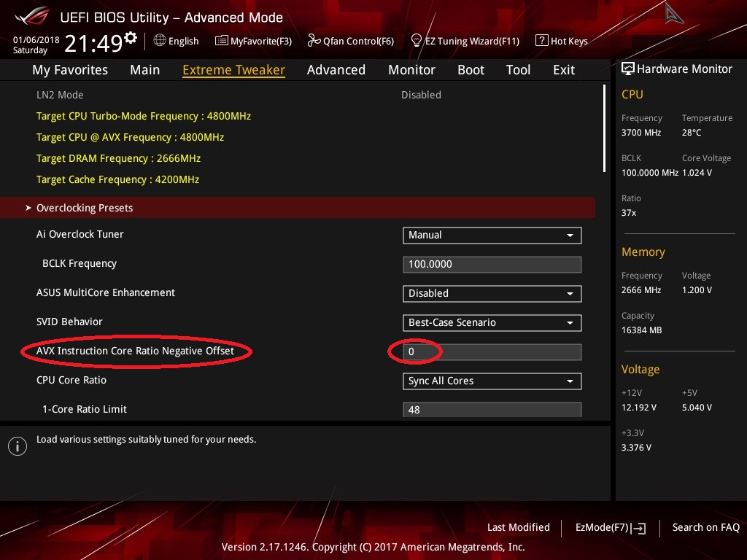Click the 1-Core Ratio Limit 48 field
Viewport: 747px width, 560px height.
click(492, 410)
